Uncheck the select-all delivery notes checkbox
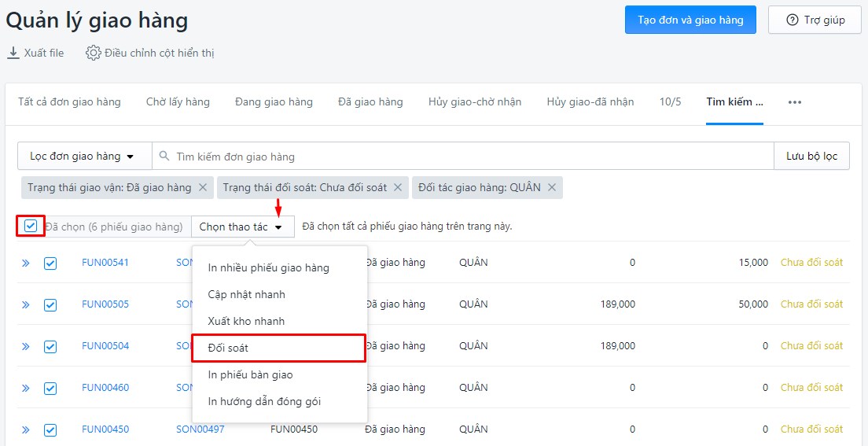This screenshot has width=868, height=446. [x=31, y=226]
